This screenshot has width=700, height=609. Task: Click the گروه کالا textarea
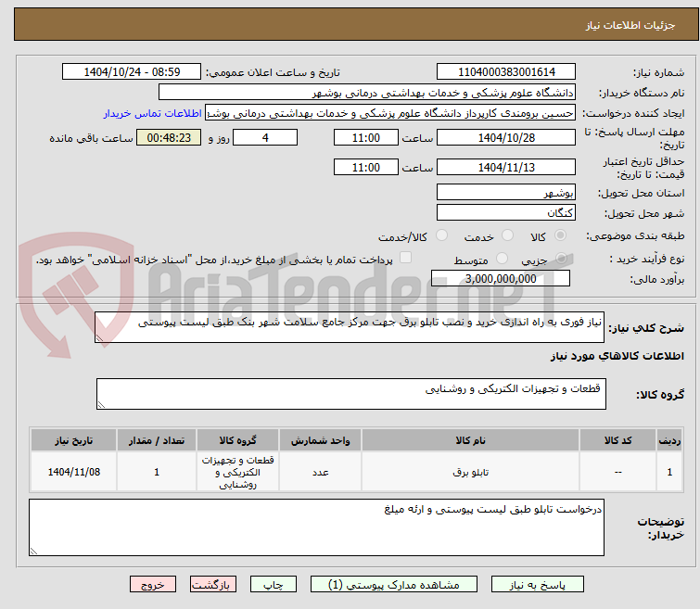pos(351,394)
